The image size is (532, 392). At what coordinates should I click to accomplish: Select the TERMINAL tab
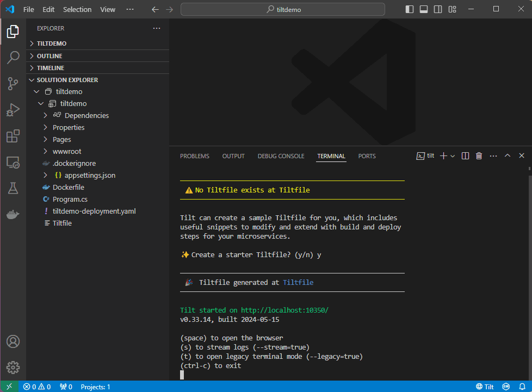331,156
